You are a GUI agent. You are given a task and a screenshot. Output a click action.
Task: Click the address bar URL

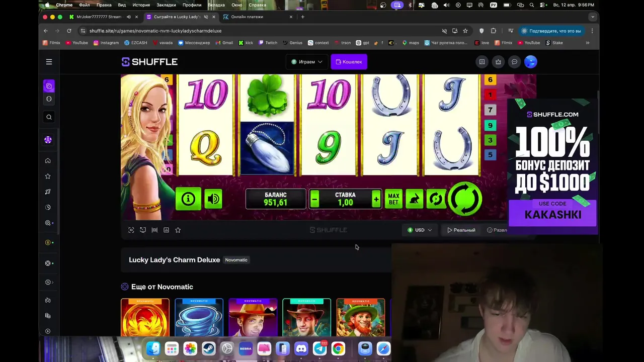pos(155,31)
